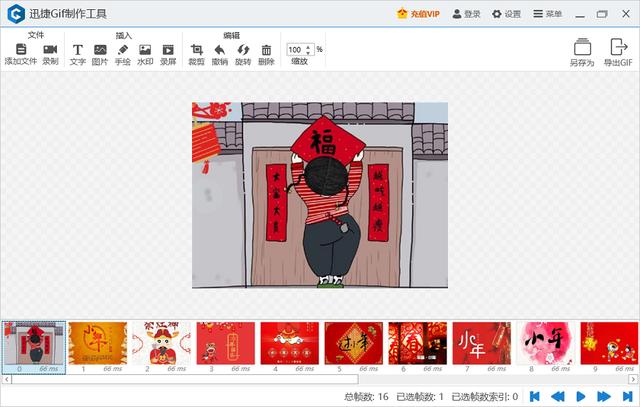Click the 充值VIP upgrade link

click(418, 14)
